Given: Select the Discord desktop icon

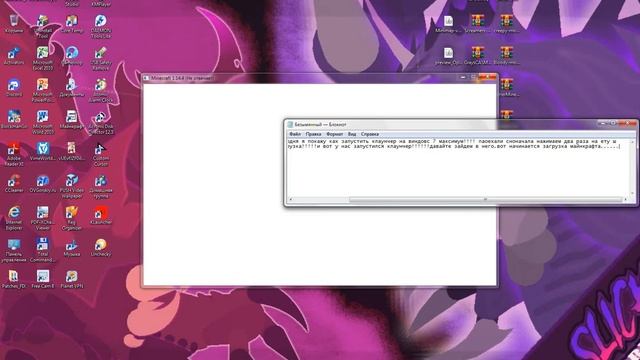Looking at the screenshot, I should pos(13,88).
